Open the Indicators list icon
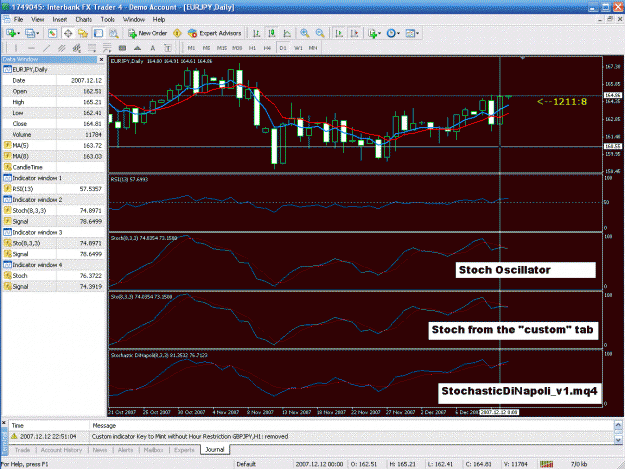Viewport: 625px width, 469px height. click(x=372, y=33)
